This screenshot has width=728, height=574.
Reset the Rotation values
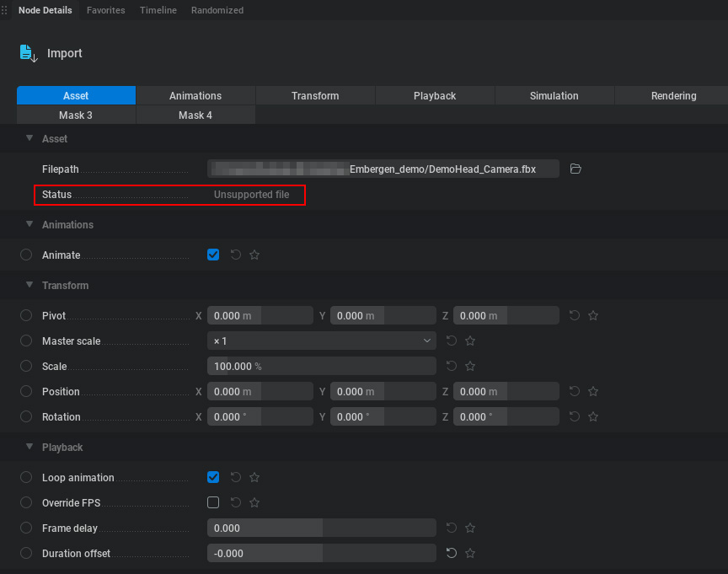[x=575, y=417]
